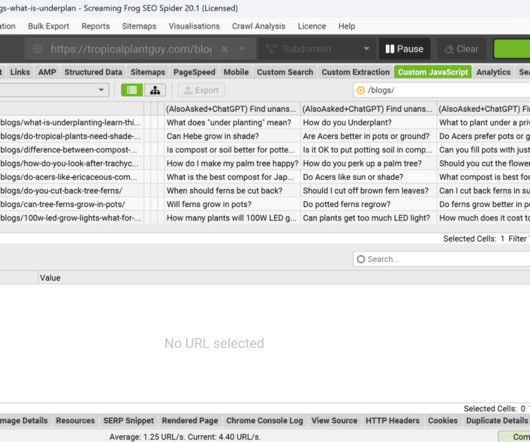
Task: Click the filter icon beside /blogs/
Action: (x=361, y=90)
